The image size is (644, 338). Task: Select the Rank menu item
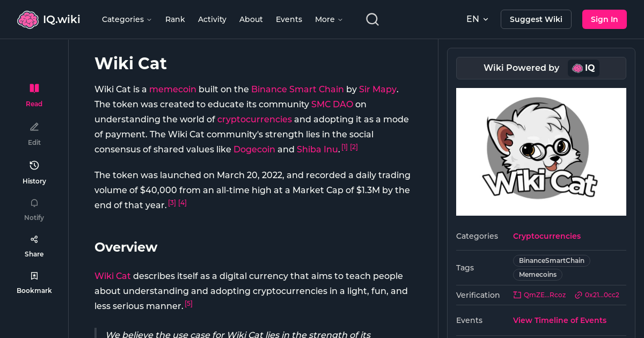[x=175, y=19]
